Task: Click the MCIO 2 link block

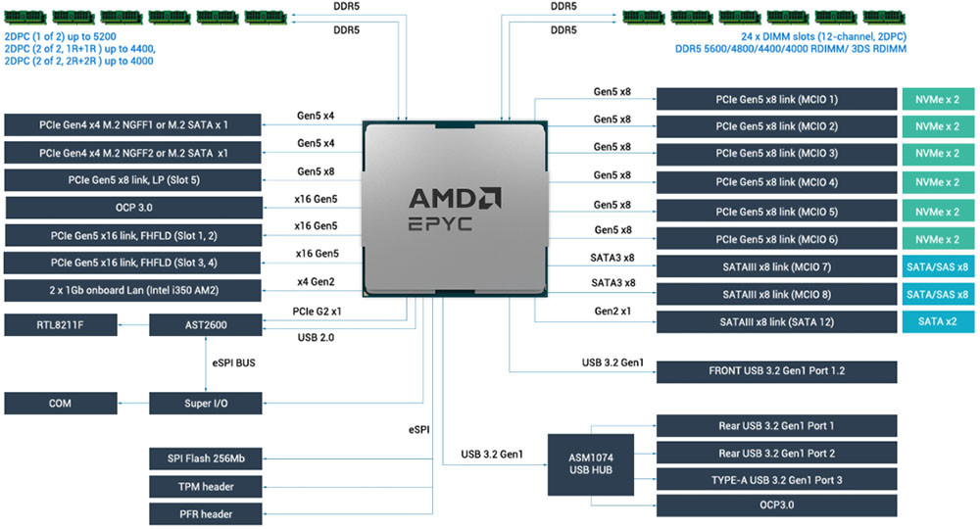Action: tap(777, 126)
